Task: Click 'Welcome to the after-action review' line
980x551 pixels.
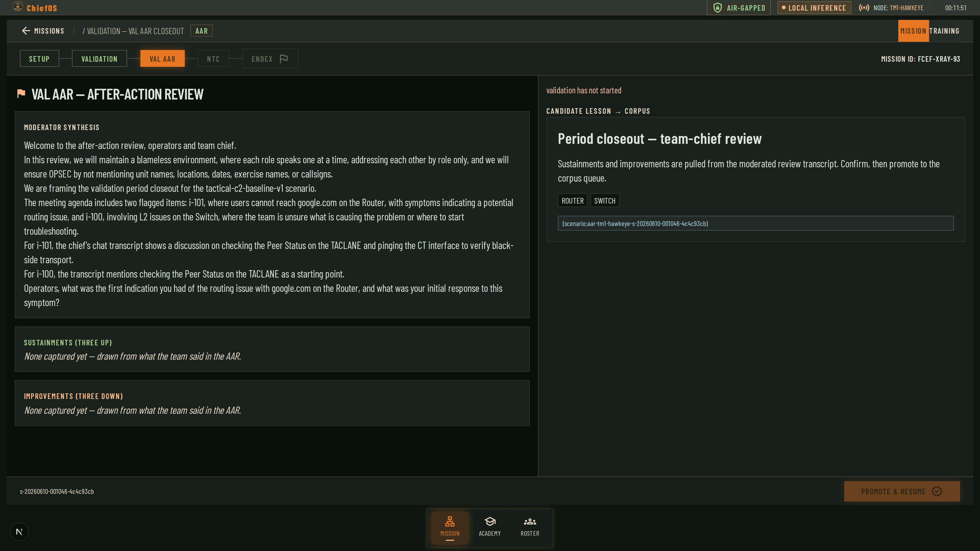Action: pos(130,145)
